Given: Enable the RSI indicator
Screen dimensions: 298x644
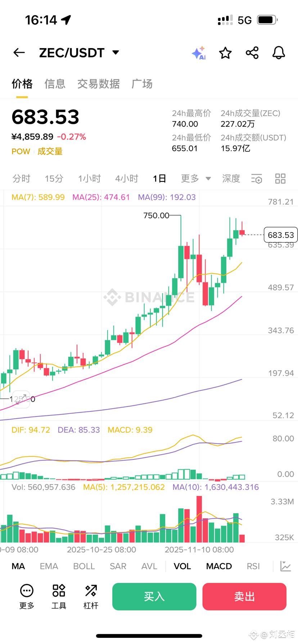Looking at the screenshot, I should [253, 566].
